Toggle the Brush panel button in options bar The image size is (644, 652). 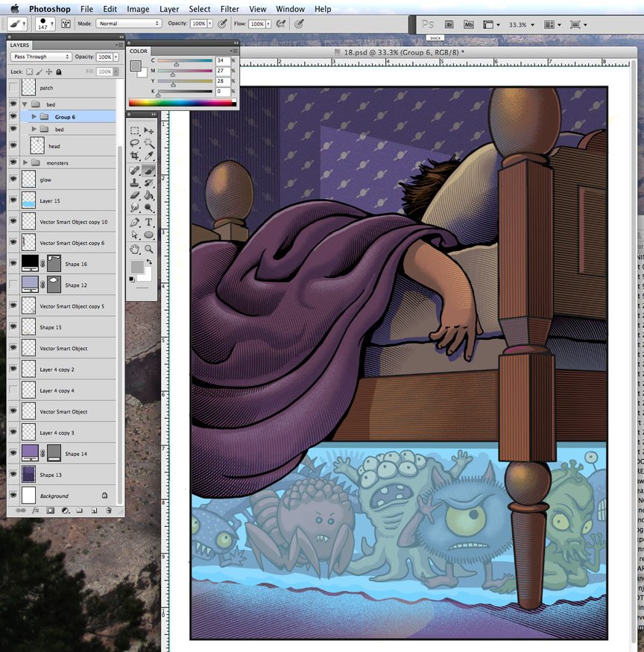(x=66, y=24)
